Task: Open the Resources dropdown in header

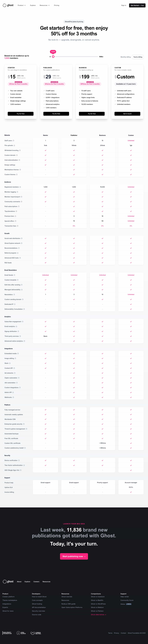Action: [44, 5]
